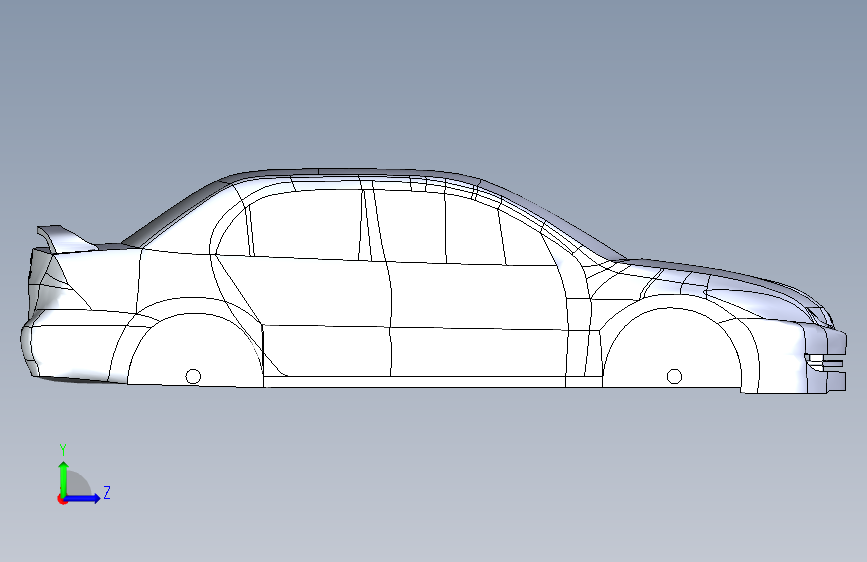Select the front wheel center circle

(x=674, y=376)
